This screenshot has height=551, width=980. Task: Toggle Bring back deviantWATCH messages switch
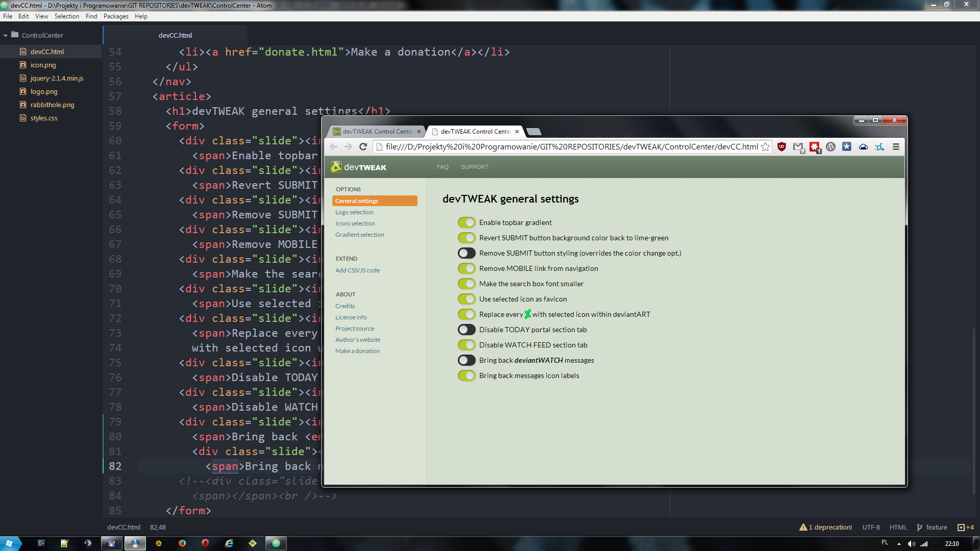point(467,360)
